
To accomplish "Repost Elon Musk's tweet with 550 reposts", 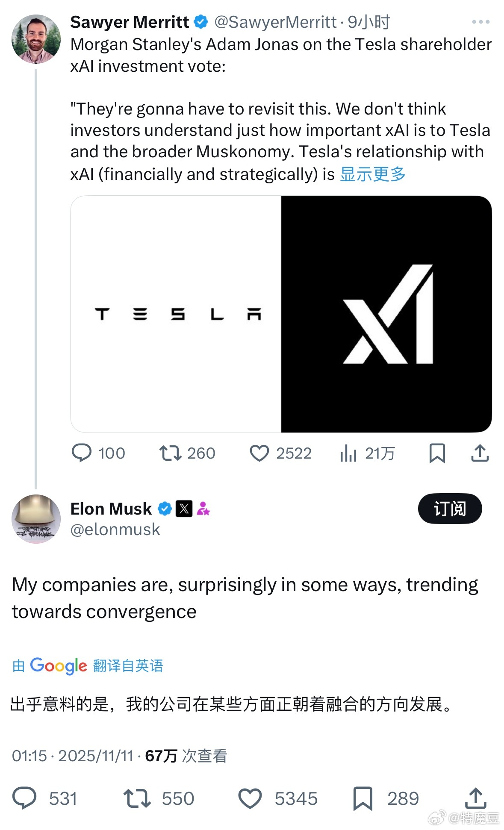I will (137, 798).
